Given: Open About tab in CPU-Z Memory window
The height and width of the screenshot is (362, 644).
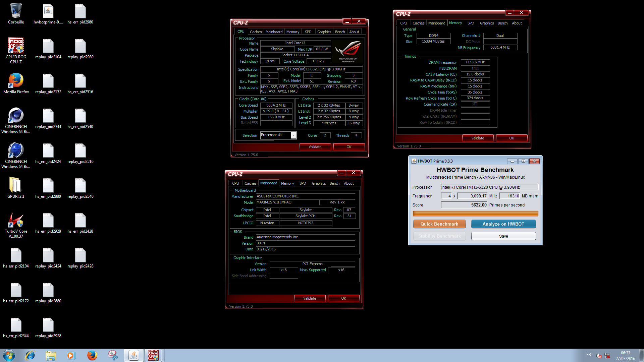Looking at the screenshot, I should click(517, 23).
